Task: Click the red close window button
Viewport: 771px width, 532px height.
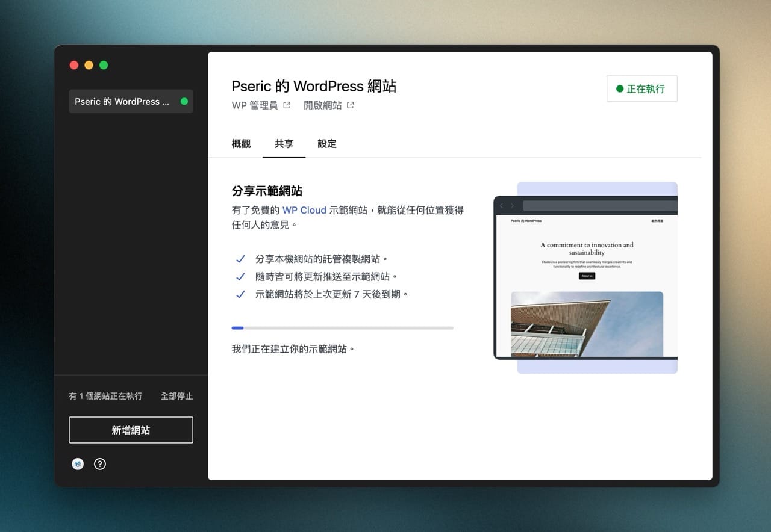Action: pyautogui.click(x=74, y=65)
